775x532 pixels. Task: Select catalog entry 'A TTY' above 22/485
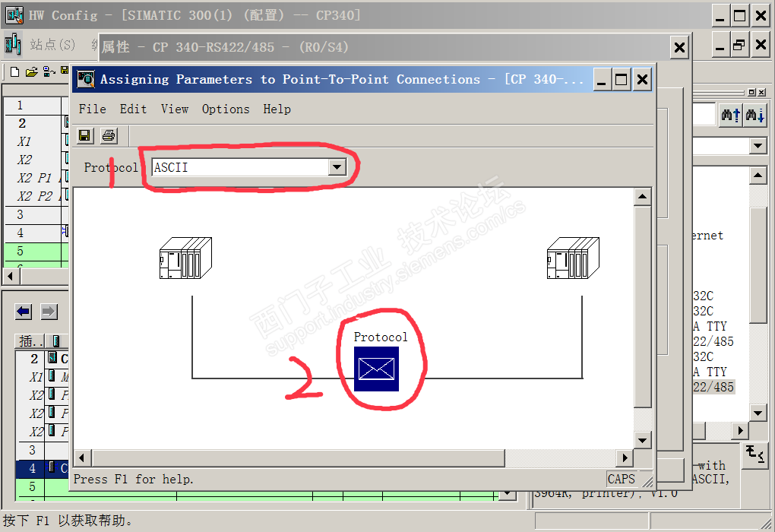click(710, 372)
